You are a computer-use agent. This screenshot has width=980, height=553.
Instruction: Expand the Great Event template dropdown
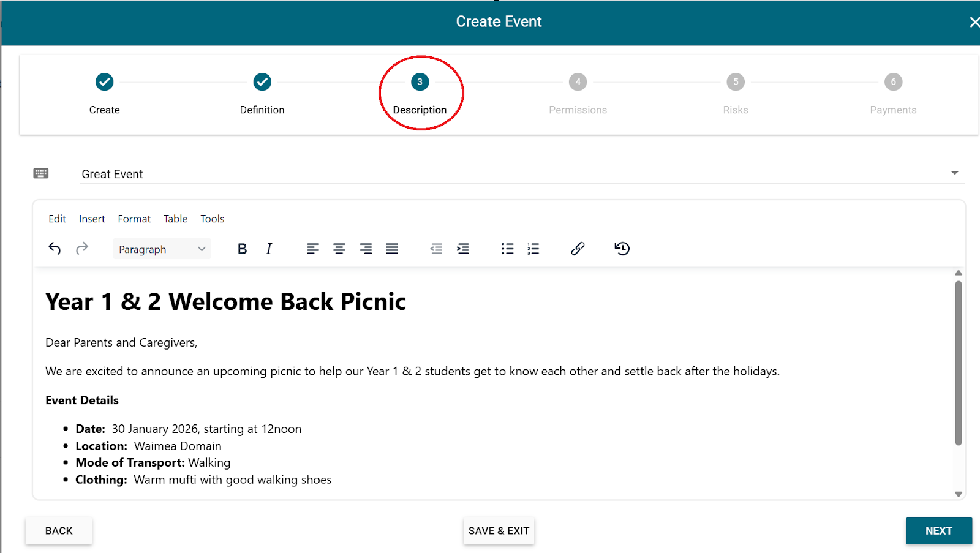pos(954,173)
